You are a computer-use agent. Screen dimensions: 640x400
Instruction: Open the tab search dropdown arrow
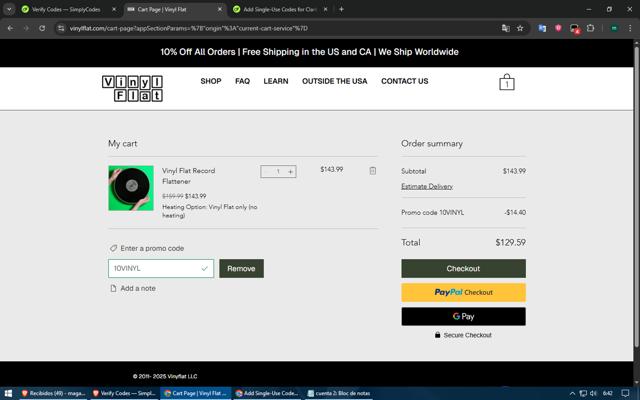(x=9, y=9)
